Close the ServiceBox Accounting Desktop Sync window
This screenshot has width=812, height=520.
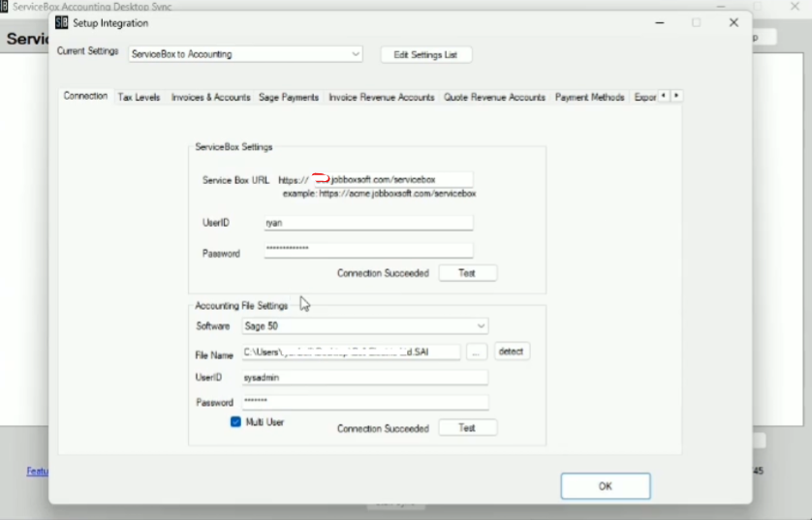tap(795, 6)
